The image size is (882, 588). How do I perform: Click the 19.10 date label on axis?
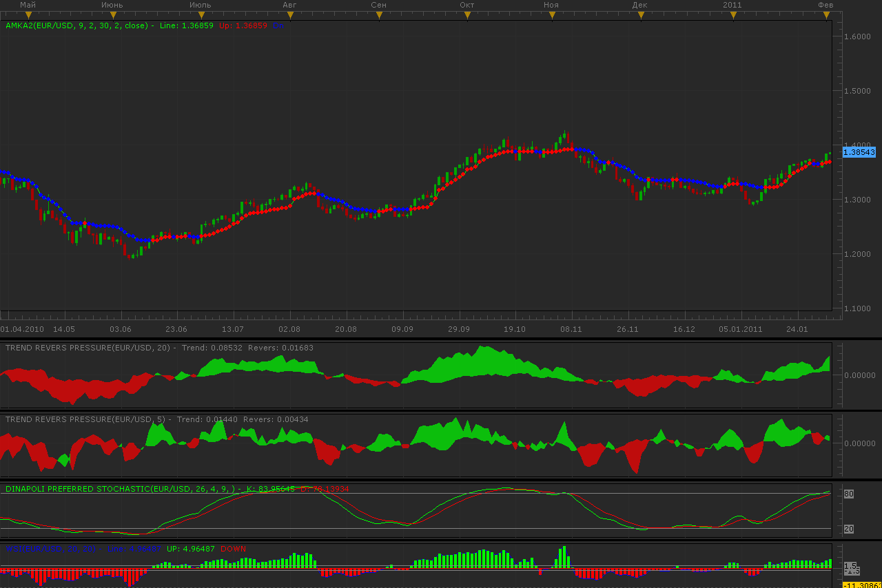tap(515, 329)
